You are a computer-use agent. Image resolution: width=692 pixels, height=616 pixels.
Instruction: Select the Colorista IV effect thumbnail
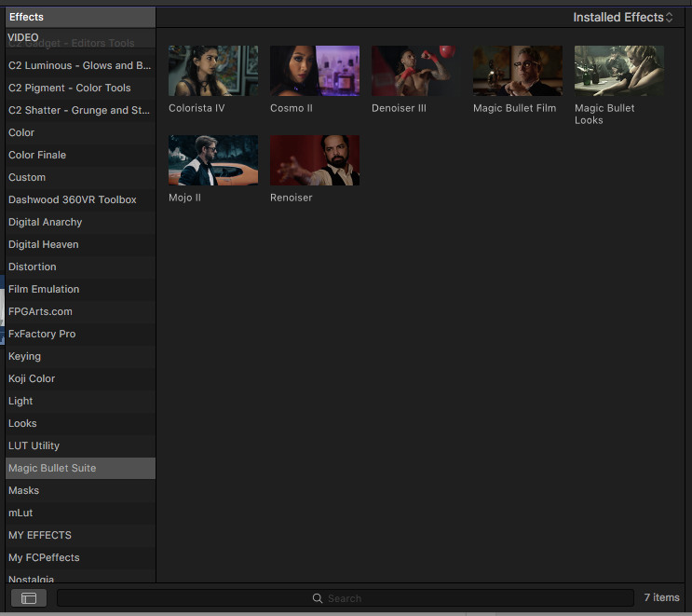pyautogui.click(x=213, y=71)
